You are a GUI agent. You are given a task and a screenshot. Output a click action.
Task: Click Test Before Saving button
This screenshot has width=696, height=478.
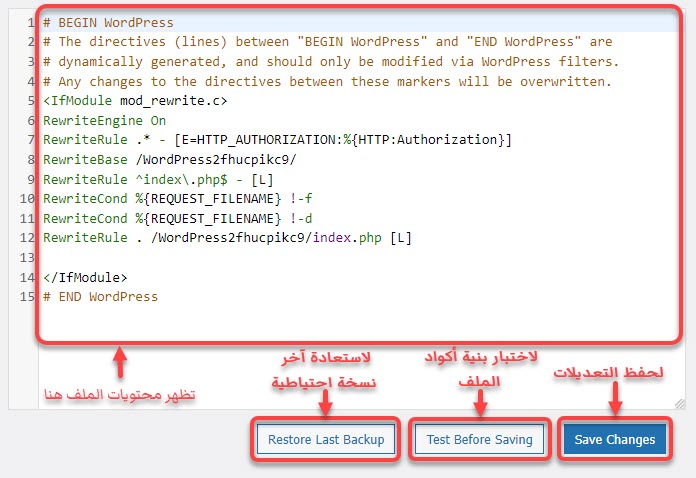[479, 439]
